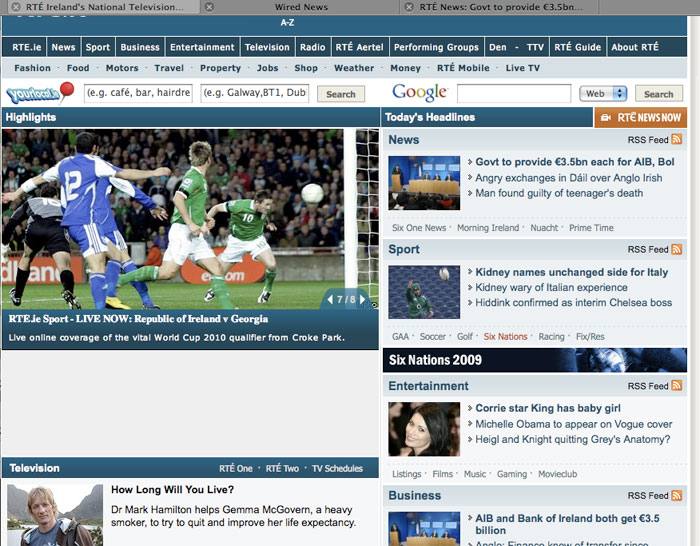
Task: Open the Entertainment RSS feed icon
Action: pos(677,386)
